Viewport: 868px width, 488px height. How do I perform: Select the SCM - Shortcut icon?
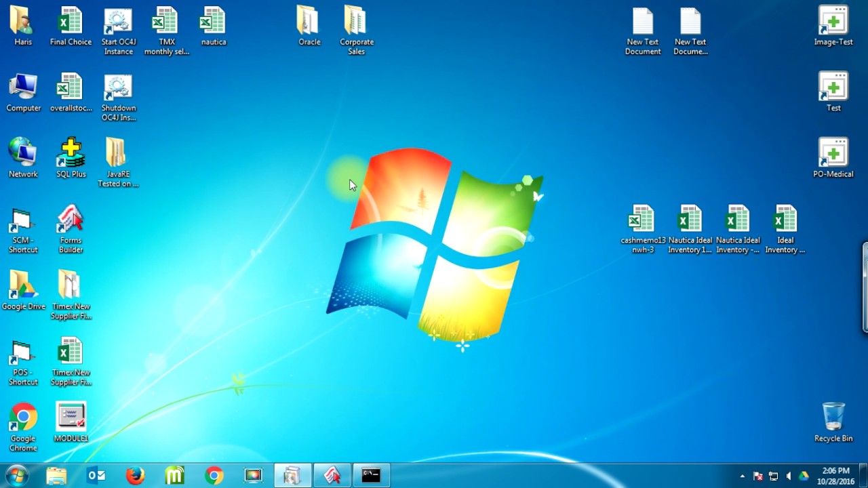coord(23,229)
